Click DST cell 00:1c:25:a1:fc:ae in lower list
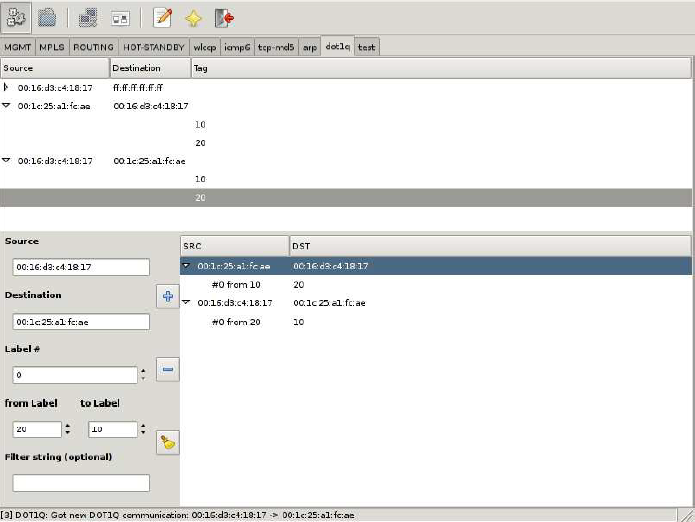 pyautogui.click(x=329, y=303)
